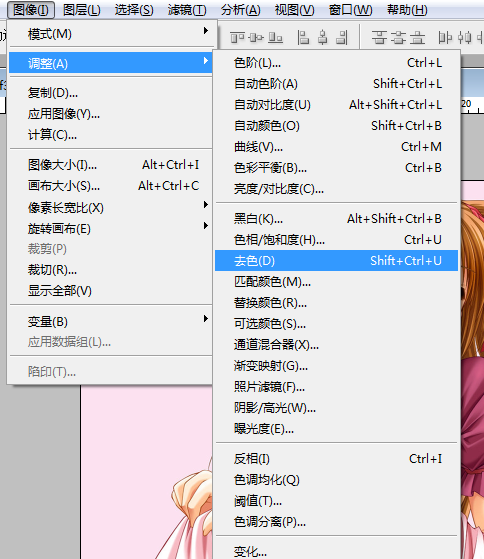Viewport: 484px width, 559px height.
Task: Open 色相/饱和度(H)... adjustment
Action: [336, 240]
